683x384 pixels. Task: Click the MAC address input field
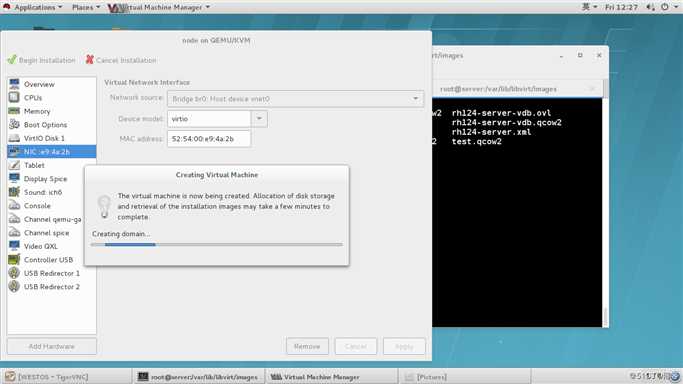pos(209,139)
